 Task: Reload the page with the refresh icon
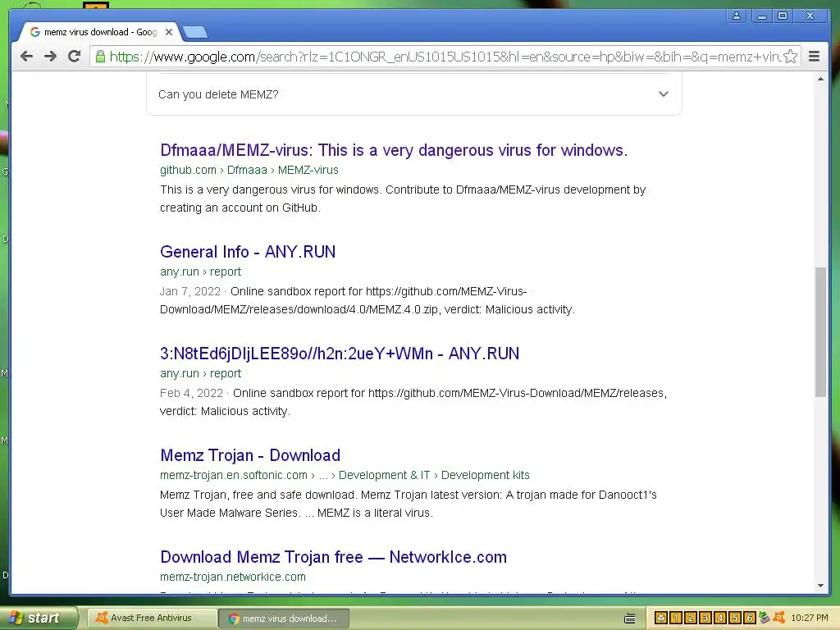75,57
